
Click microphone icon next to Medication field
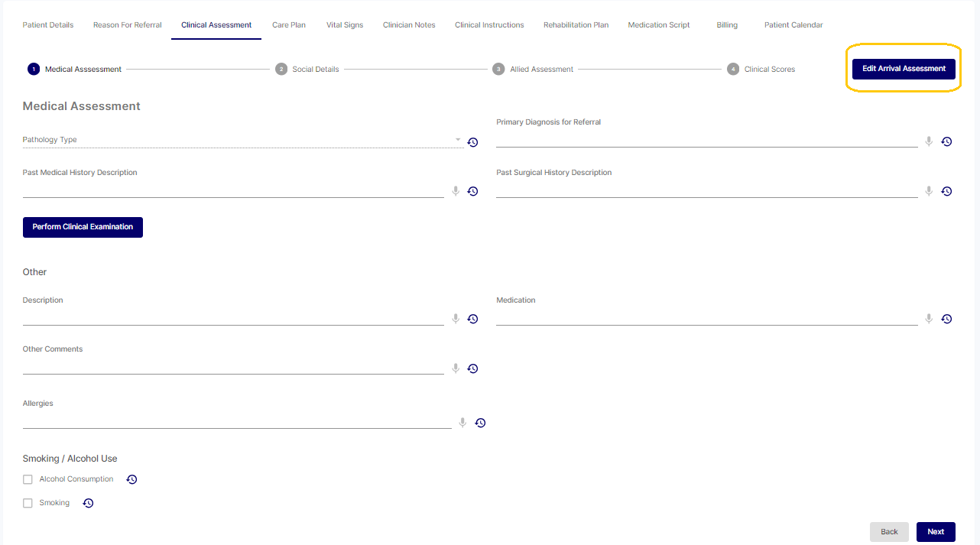coord(929,319)
